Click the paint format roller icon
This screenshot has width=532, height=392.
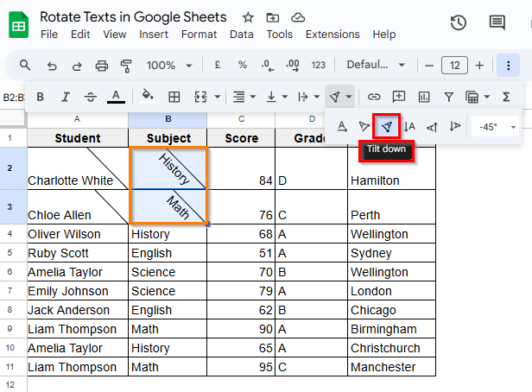coord(125,65)
